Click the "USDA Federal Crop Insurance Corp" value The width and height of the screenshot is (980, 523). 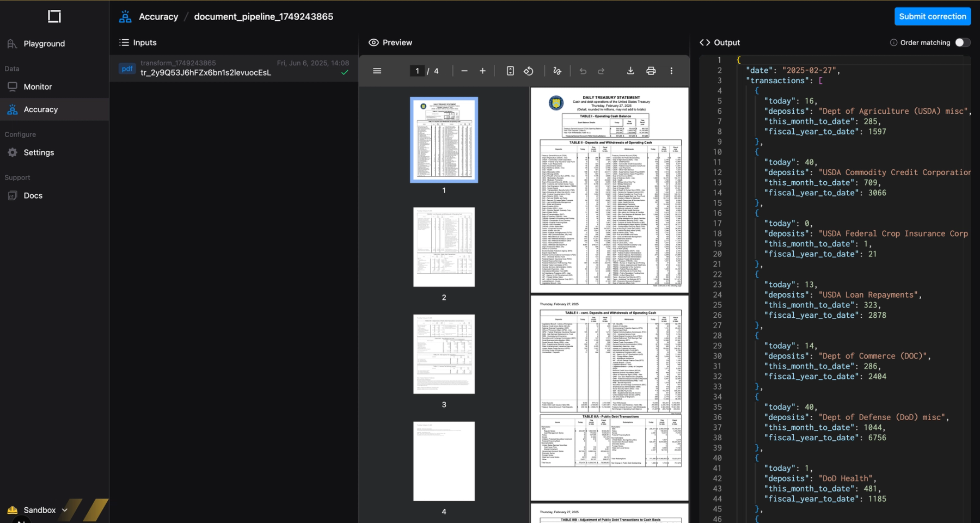point(893,233)
